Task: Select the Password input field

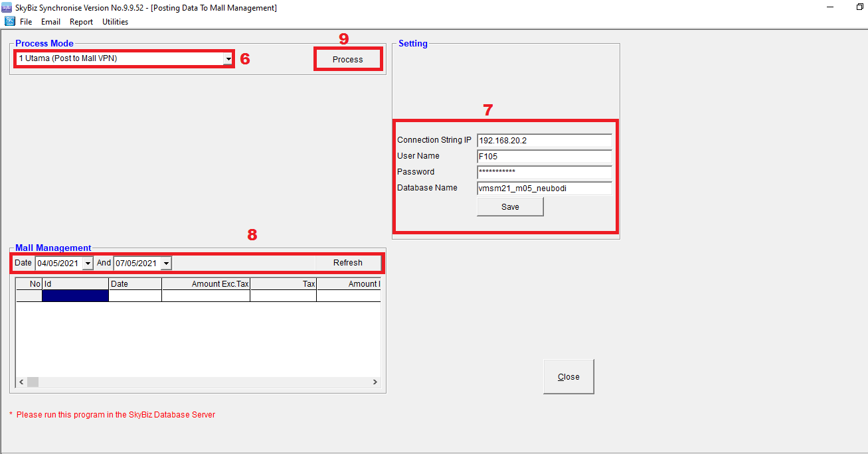Action: [544, 173]
